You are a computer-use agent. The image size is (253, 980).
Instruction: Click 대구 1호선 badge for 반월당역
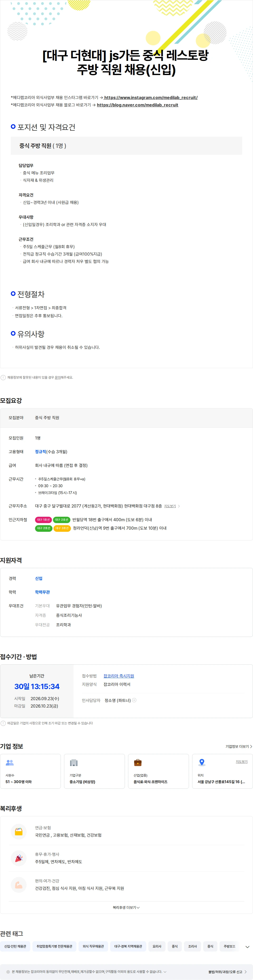tap(43, 520)
